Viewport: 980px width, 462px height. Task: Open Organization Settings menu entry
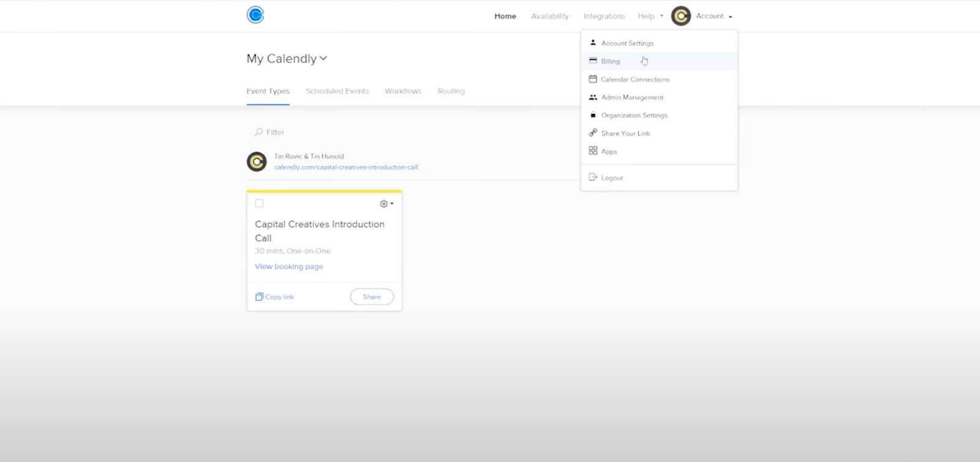(x=659, y=115)
